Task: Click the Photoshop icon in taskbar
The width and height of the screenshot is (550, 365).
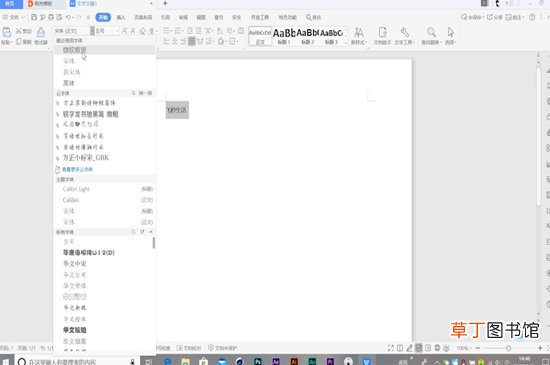Action: 258,361
